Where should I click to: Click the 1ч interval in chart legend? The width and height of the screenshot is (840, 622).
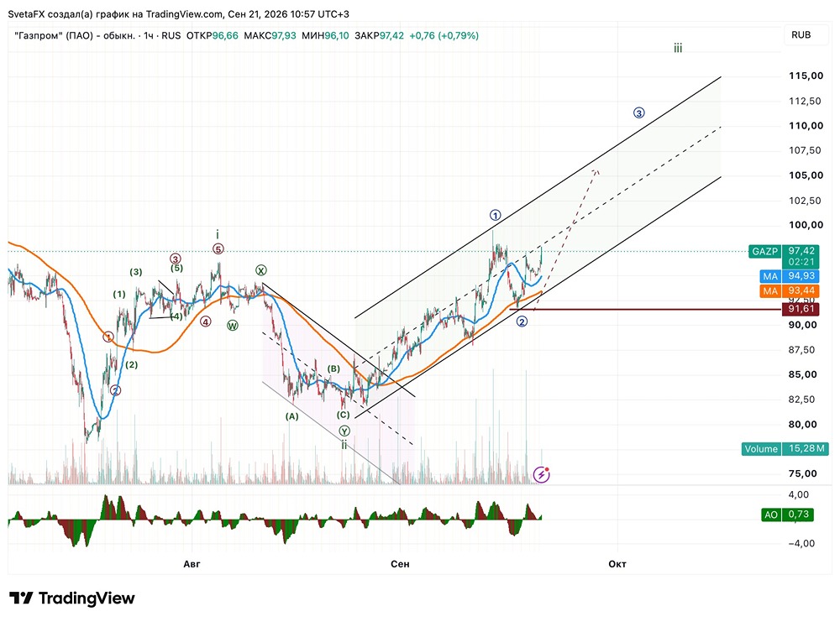149,36
